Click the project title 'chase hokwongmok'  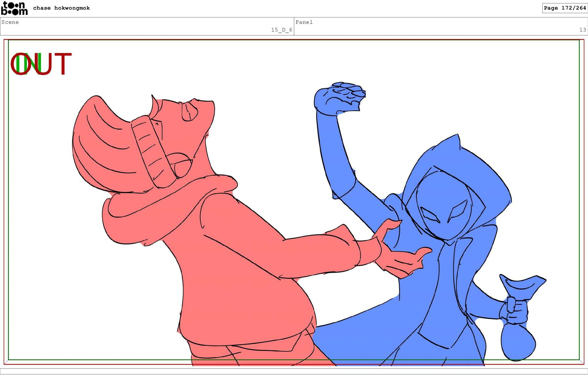pyautogui.click(x=61, y=8)
